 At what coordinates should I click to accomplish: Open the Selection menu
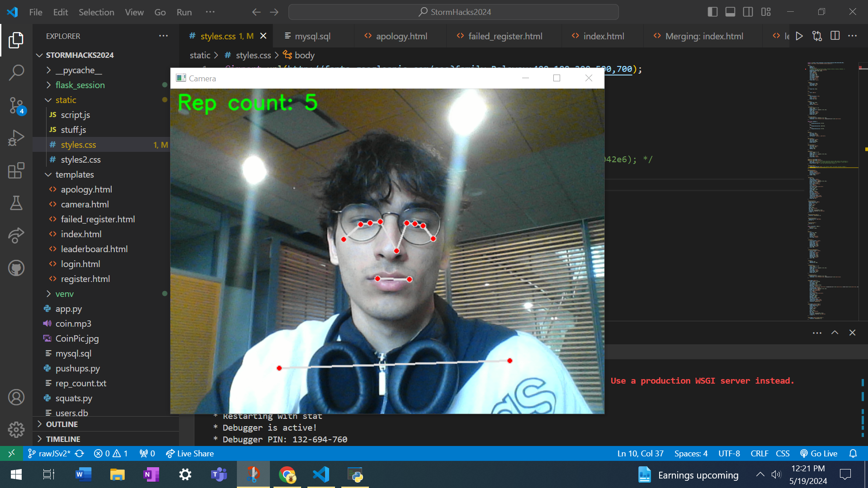pyautogui.click(x=96, y=12)
